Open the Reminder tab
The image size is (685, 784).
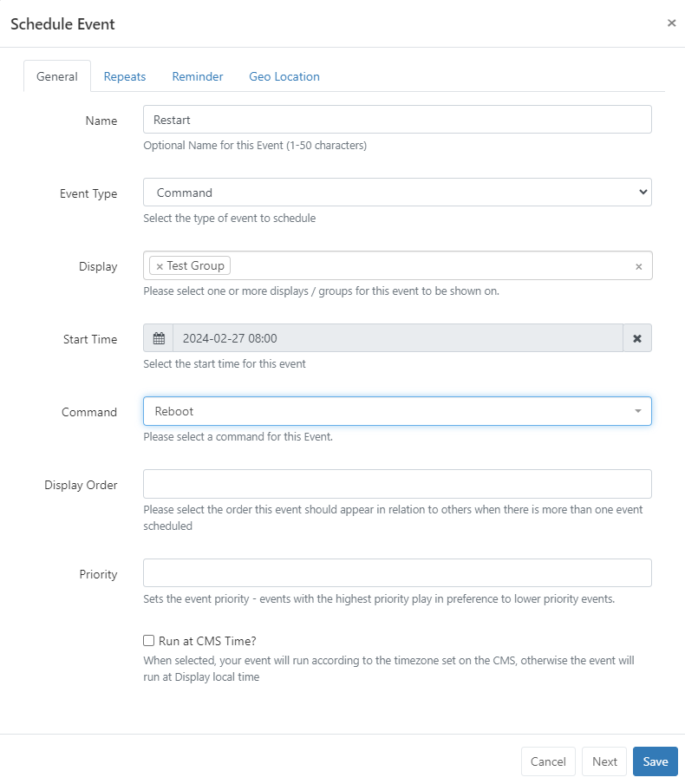(198, 76)
